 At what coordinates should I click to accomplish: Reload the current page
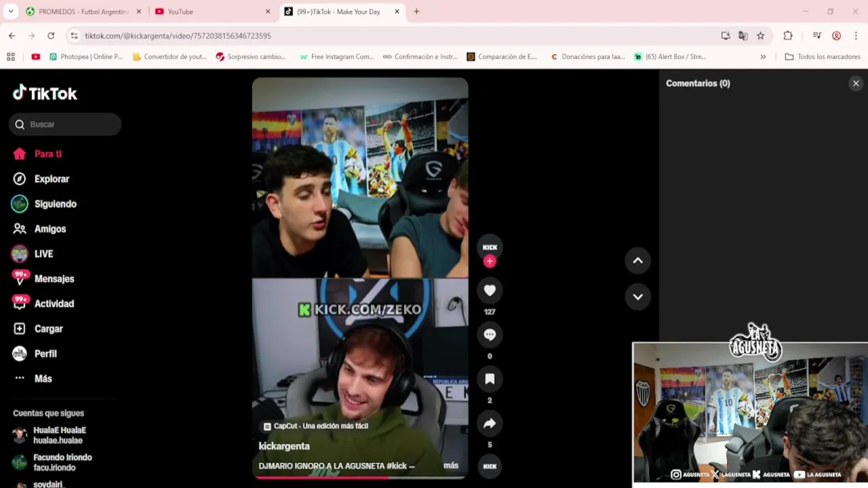(x=51, y=36)
